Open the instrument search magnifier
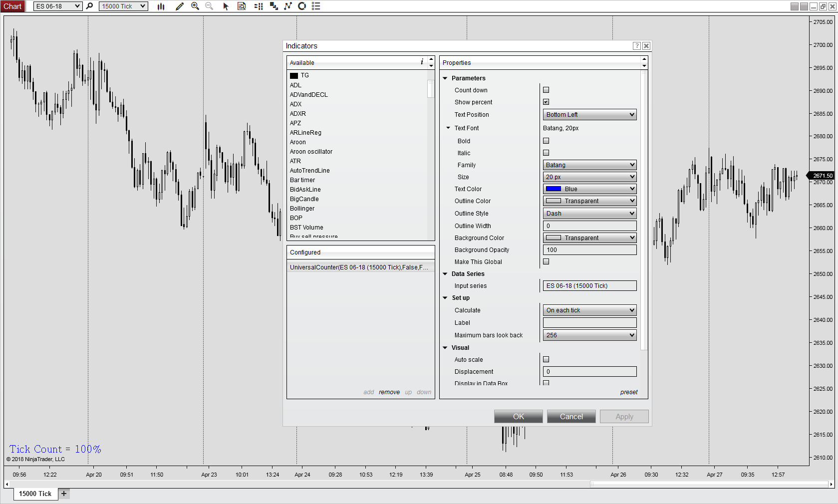This screenshot has width=838, height=504. pos(89,6)
